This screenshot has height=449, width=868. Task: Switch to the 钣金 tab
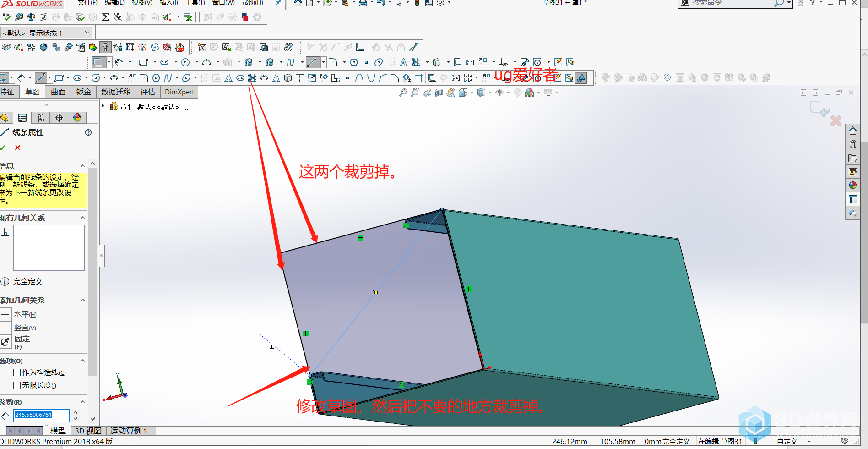click(x=84, y=92)
